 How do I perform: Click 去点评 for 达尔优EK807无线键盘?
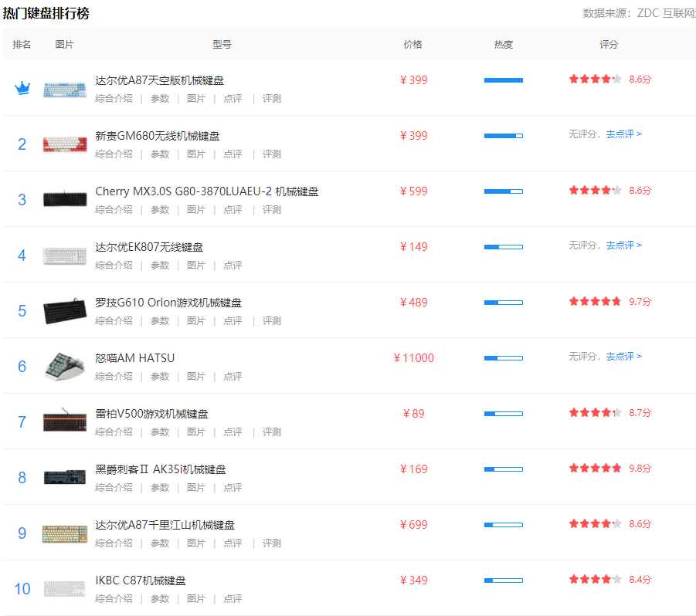point(623,245)
